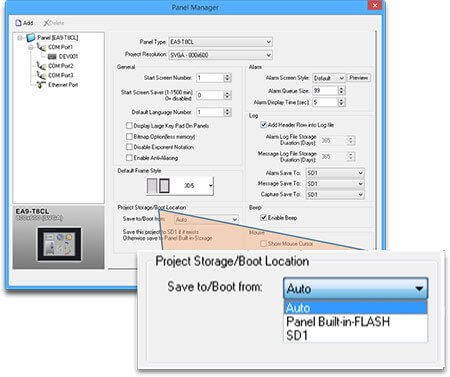The image size is (450, 377).
Task: Open the Alarm Save To dropdown
Action: pyautogui.click(x=335, y=173)
